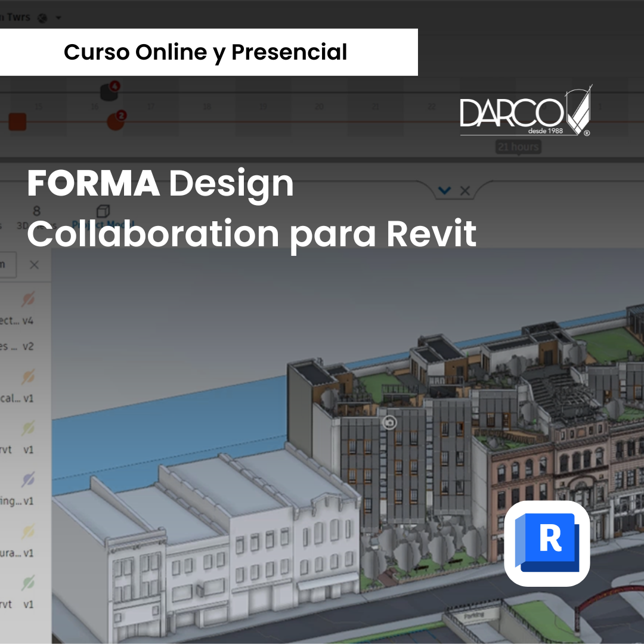Click the globe icon beside Twrs

click(x=42, y=18)
